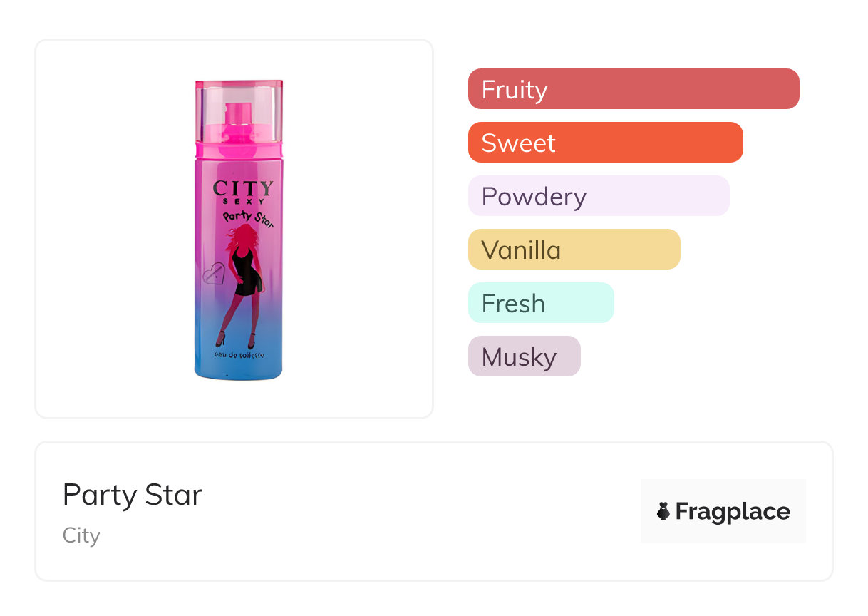Select the Musky accord bar
868x616 pixels.
tap(524, 356)
